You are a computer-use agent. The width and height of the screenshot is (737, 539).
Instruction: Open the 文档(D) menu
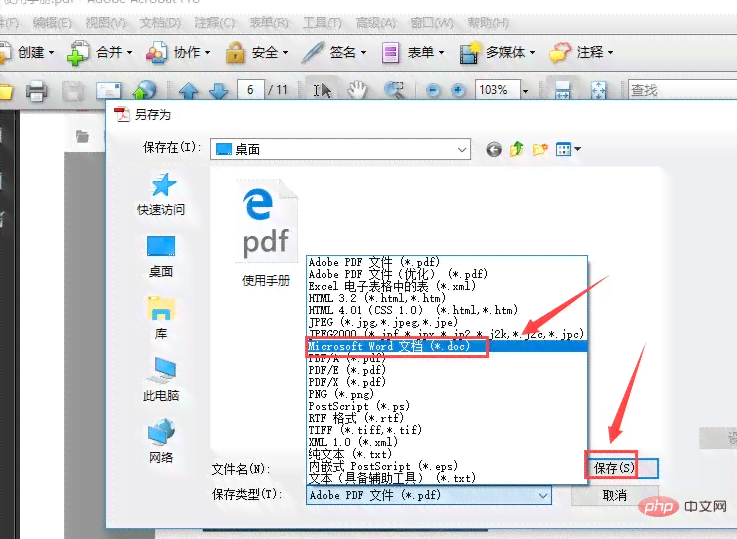point(160,23)
